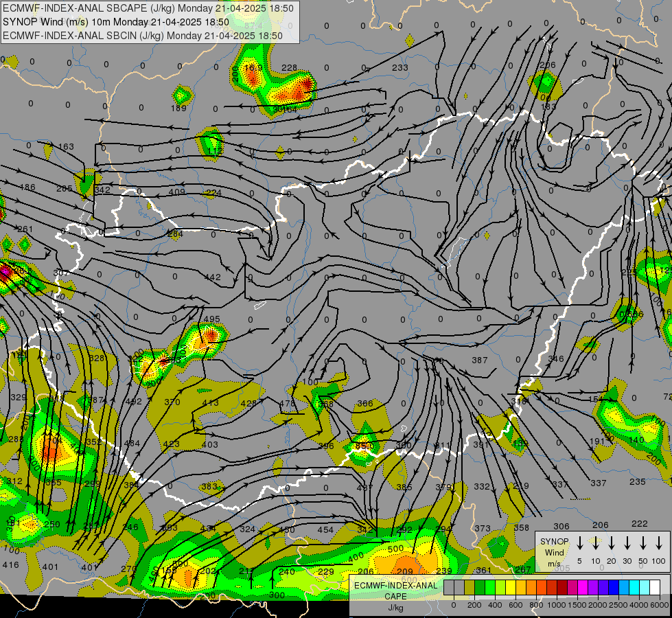The width and height of the screenshot is (672, 618).
Task: Click the 1500 tick label on the CAPE scale
Action: pos(577,605)
